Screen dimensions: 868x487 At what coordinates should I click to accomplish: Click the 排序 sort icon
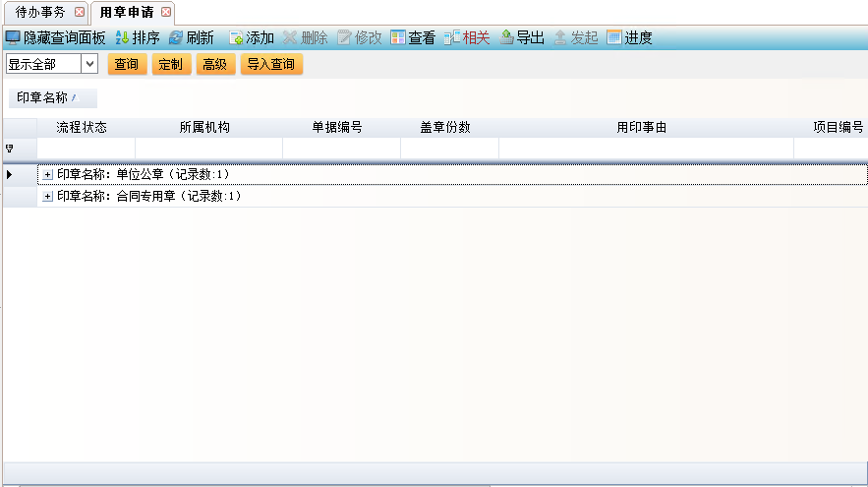coord(122,37)
